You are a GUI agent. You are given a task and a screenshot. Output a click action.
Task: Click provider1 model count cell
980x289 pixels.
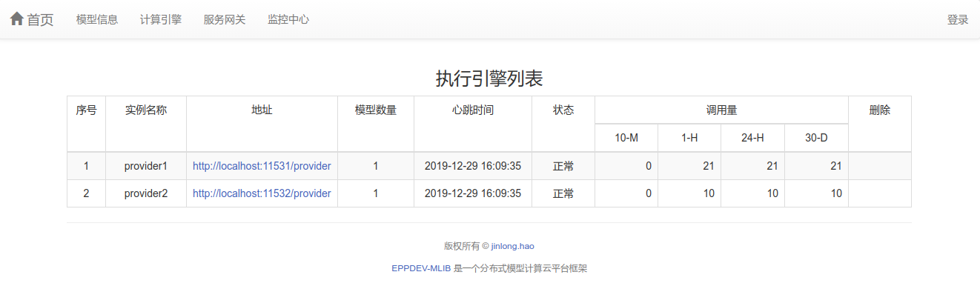coord(376,166)
